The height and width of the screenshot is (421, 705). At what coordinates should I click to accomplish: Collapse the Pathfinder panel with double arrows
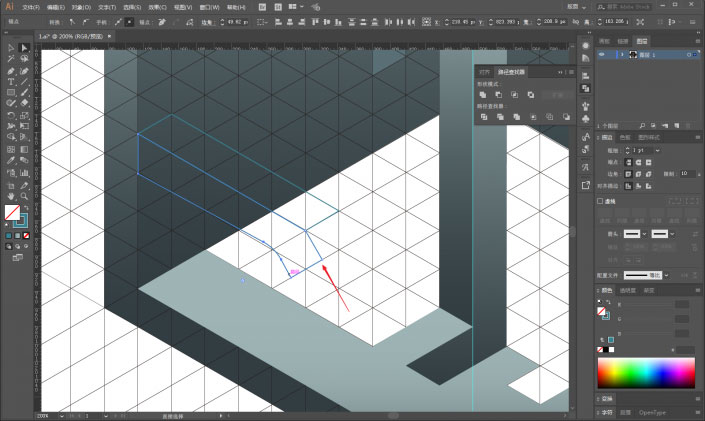pyautogui.click(x=560, y=72)
